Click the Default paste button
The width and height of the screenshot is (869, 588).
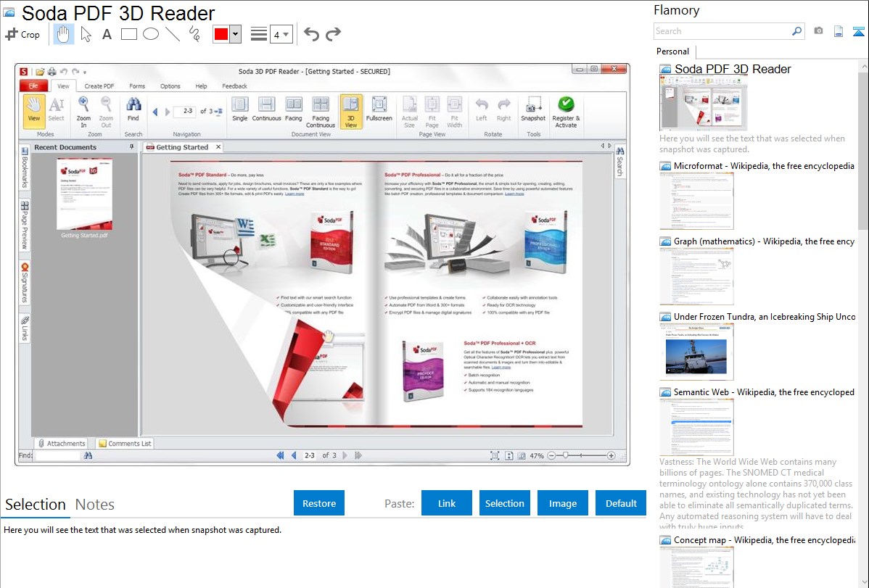621,503
